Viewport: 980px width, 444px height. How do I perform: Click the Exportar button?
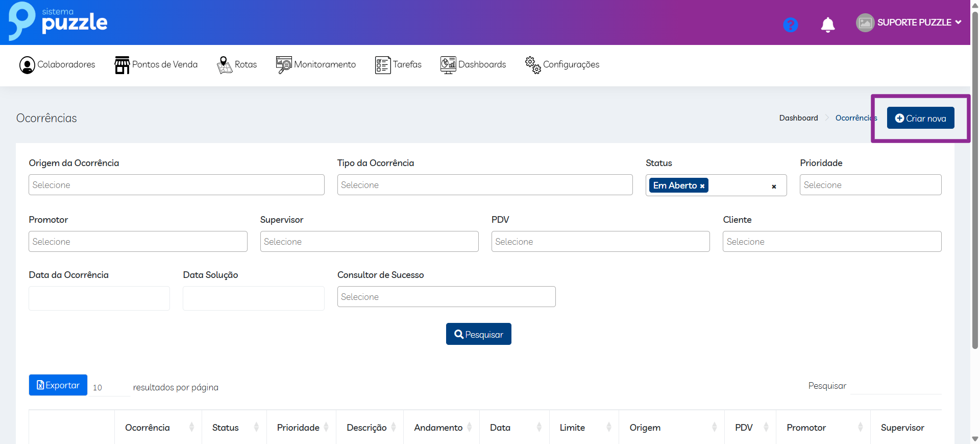[x=58, y=385]
